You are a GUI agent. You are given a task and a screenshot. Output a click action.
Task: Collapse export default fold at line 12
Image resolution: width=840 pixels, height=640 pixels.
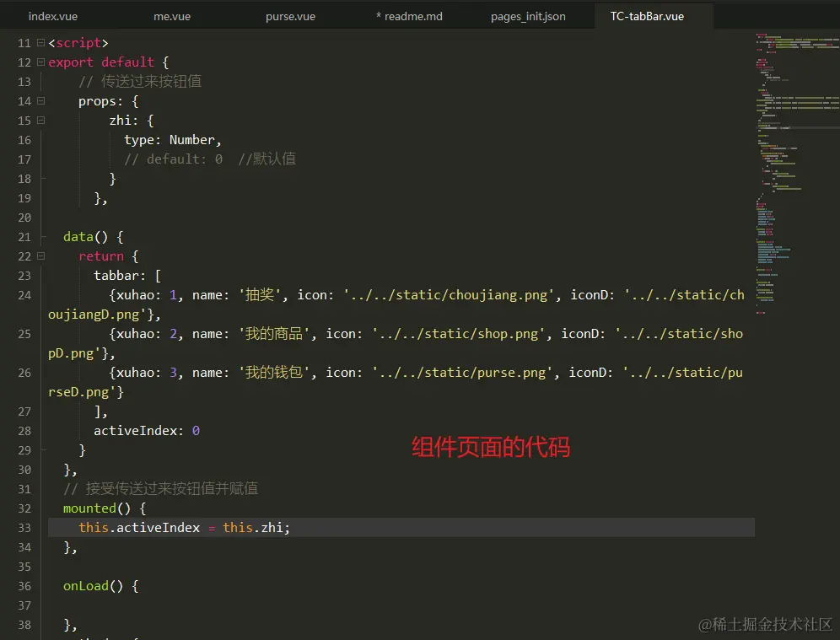click(x=40, y=62)
